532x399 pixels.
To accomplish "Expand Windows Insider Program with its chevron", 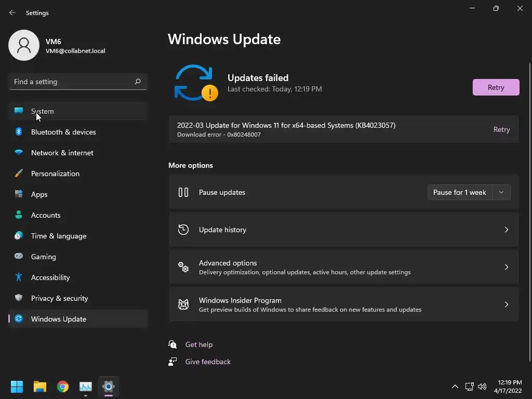I will pyautogui.click(x=506, y=304).
